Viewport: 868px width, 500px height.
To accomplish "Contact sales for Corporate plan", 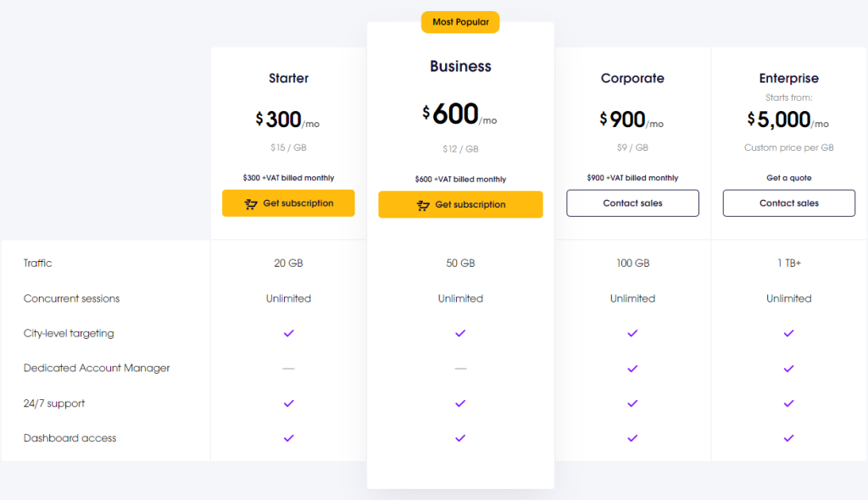I will pyautogui.click(x=632, y=203).
